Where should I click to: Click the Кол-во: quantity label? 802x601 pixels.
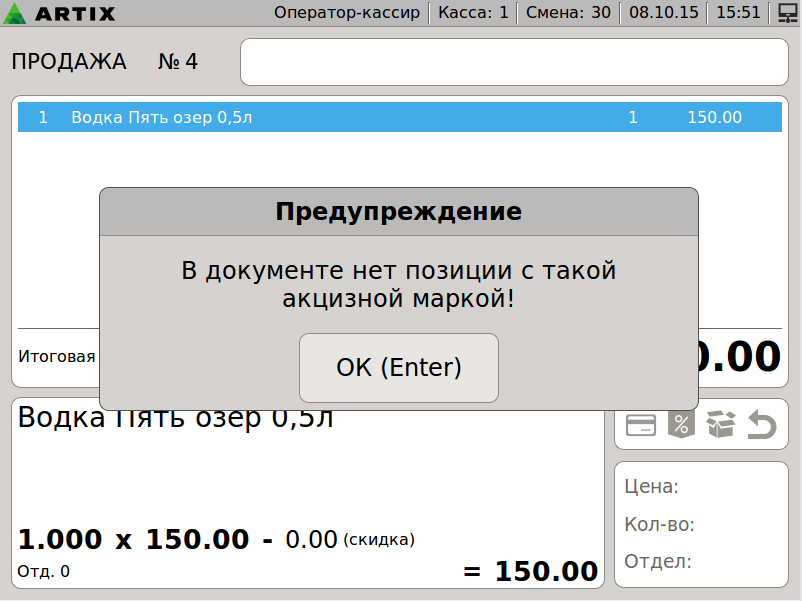(x=659, y=524)
